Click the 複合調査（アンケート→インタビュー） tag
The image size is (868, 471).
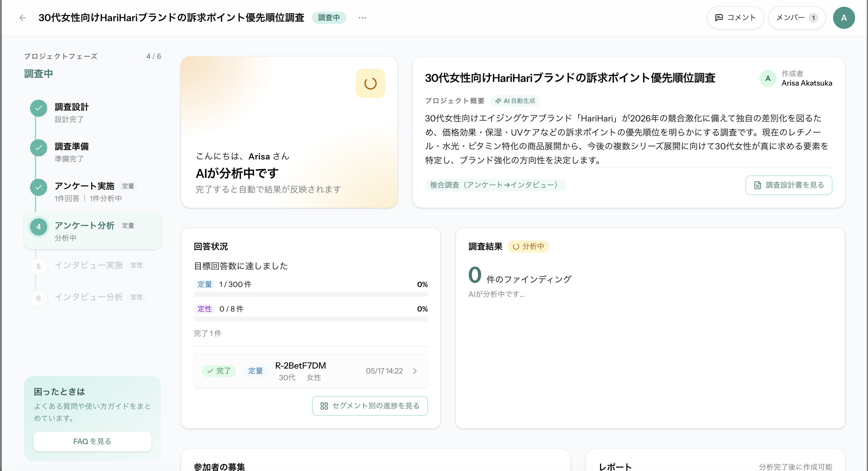click(496, 185)
